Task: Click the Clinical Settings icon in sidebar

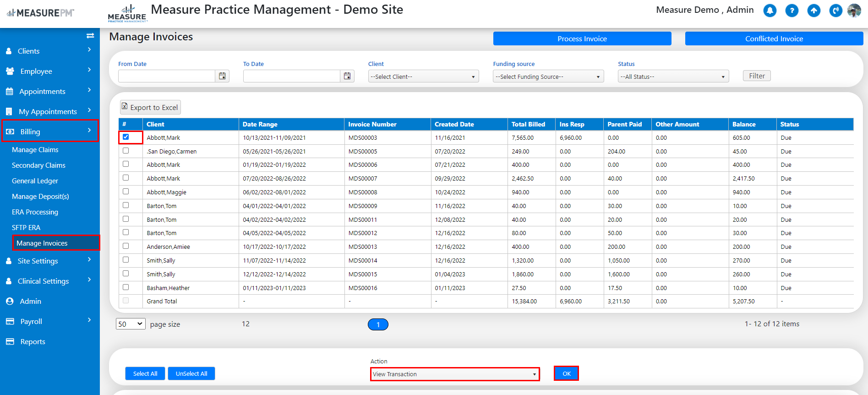Action: pos(9,281)
